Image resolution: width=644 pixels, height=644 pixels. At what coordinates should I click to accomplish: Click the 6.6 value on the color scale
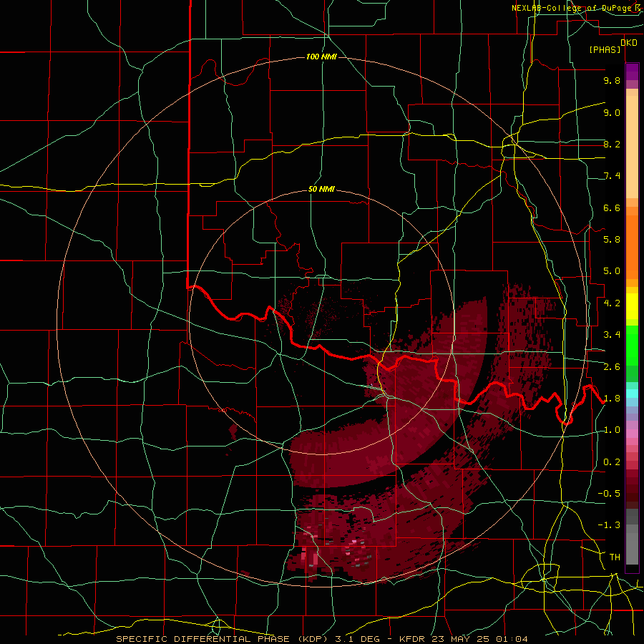tap(612, 208)
